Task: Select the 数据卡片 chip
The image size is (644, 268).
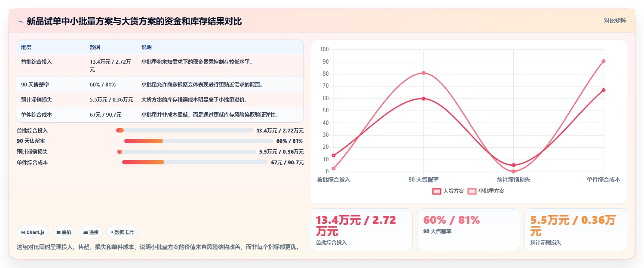Action: (x=122, y=232)
